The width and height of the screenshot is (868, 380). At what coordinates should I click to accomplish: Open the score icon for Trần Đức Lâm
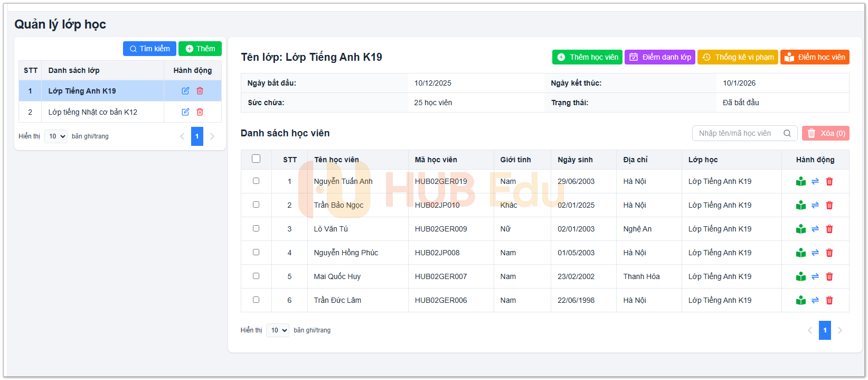[x=801, y=300]
